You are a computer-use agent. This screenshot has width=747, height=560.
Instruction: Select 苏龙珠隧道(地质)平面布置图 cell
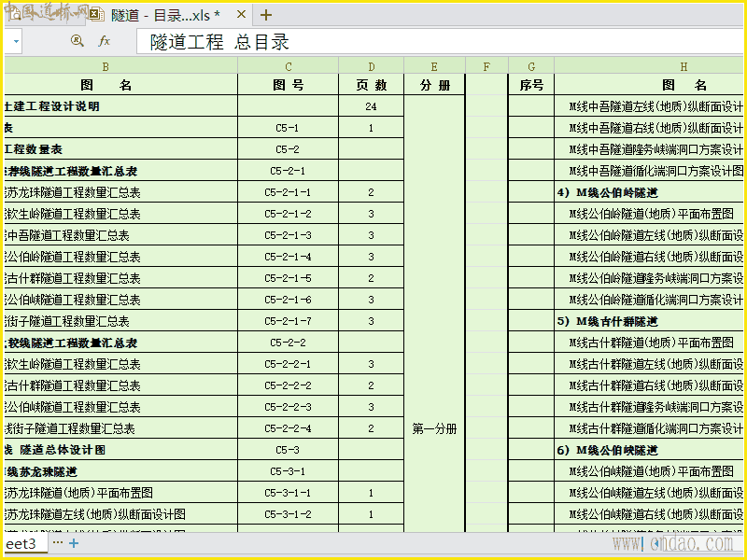tap(121, 493)
